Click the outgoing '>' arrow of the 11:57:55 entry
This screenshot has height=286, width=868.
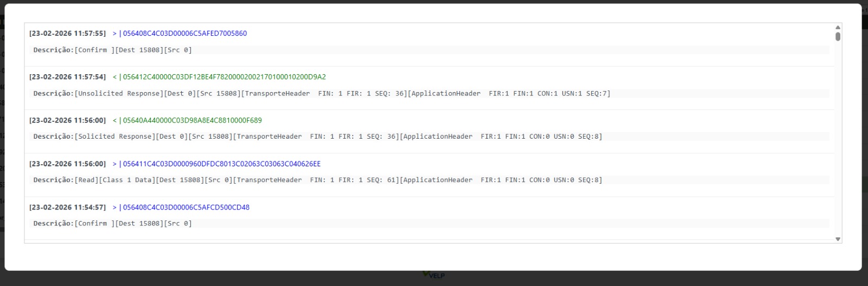click(x=114, y=34)
